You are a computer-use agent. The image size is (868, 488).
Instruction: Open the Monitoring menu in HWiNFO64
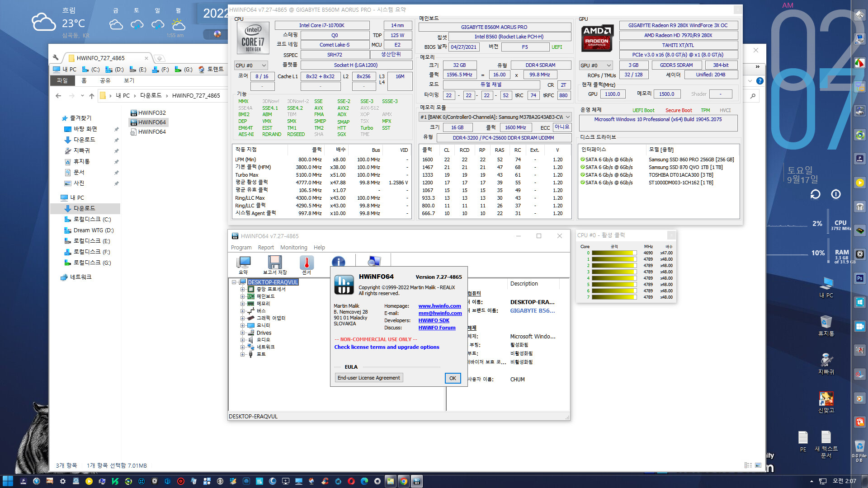tap(293, 248)
